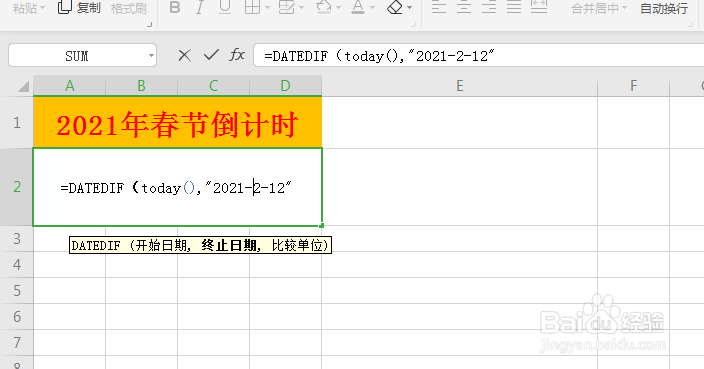Click the 2021年春节倒计时 title cell
The width and height of the screenshot is (704, 369).
point(177,123)
